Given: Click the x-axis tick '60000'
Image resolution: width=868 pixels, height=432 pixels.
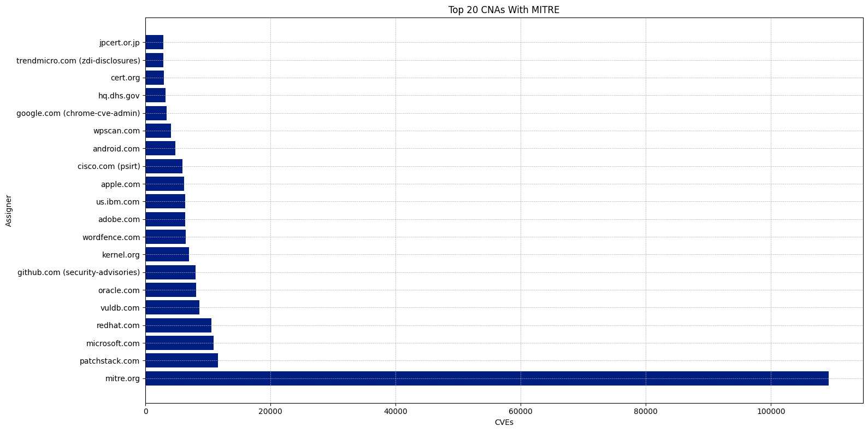Looking at the screenshot, I should tap(521, 412).
